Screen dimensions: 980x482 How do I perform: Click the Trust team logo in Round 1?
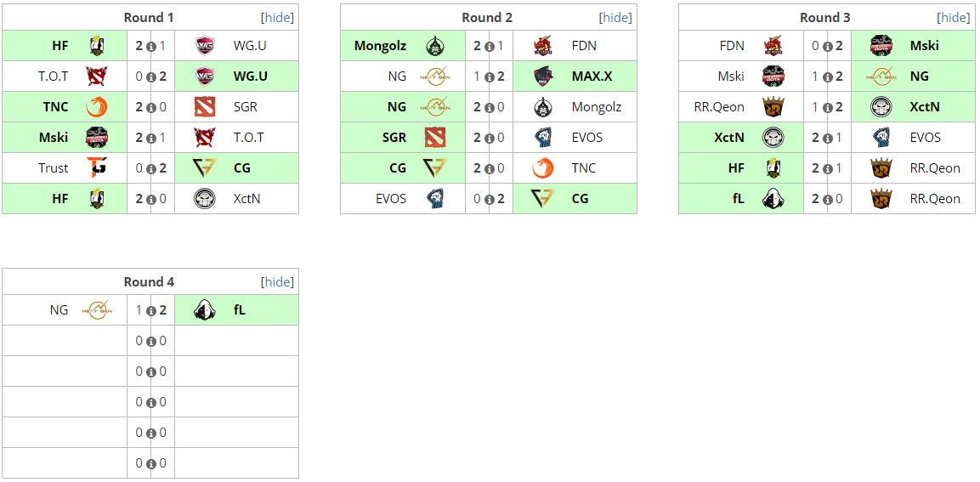click(97, 168)
